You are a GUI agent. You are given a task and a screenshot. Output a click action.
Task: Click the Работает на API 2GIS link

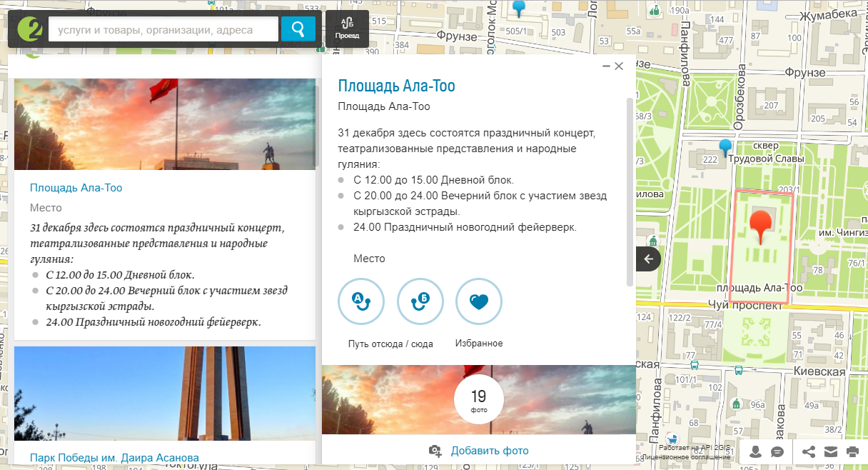click(x=693, y=448)
